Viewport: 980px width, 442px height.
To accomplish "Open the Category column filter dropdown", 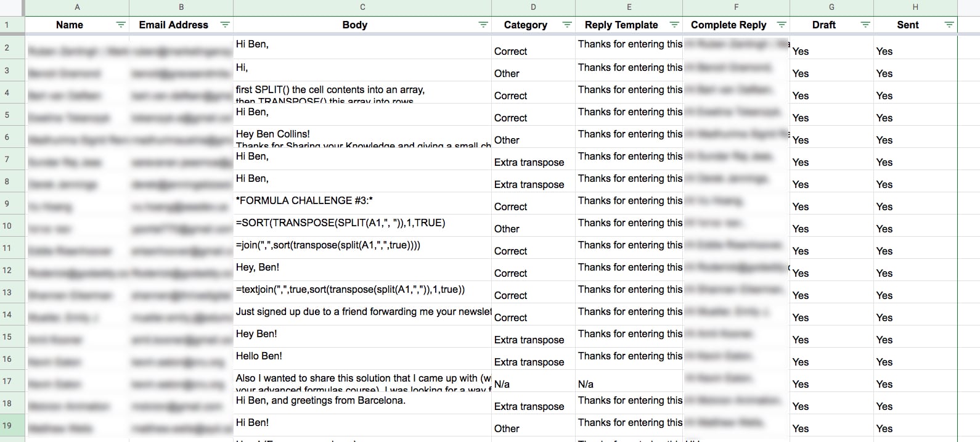I will tap(567, 25).
